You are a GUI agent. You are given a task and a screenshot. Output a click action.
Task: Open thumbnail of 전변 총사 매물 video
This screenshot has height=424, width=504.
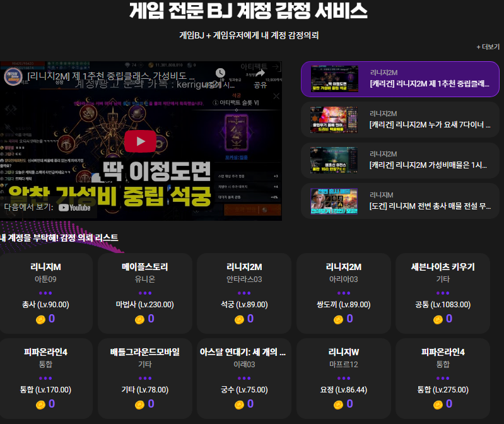pyautogui.click(x=334, y=201)
